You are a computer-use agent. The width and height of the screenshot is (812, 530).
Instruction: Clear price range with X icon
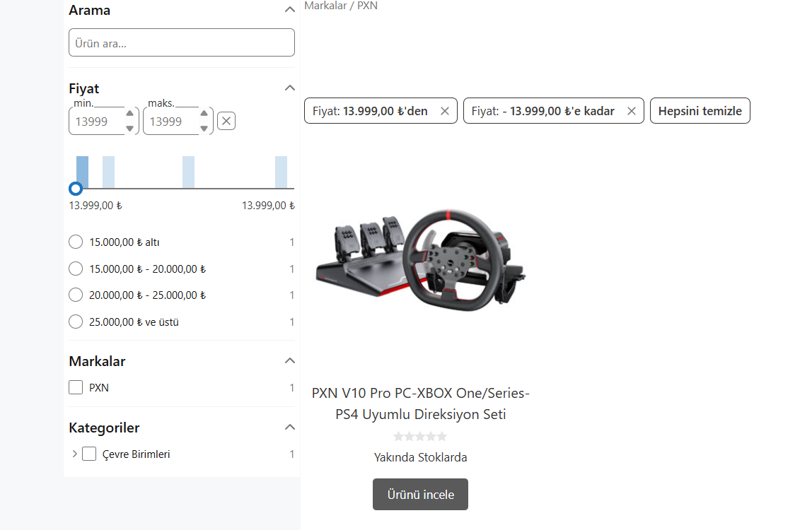point(226,121)
